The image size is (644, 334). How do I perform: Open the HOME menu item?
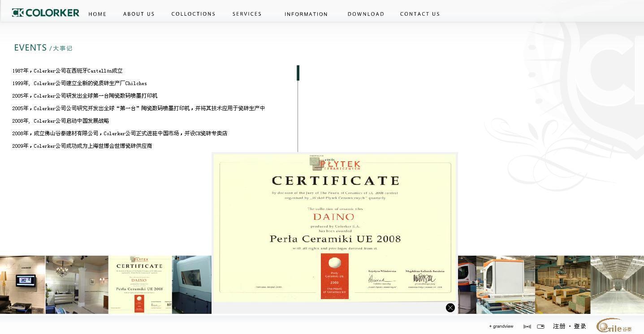[x=97, y=14]
